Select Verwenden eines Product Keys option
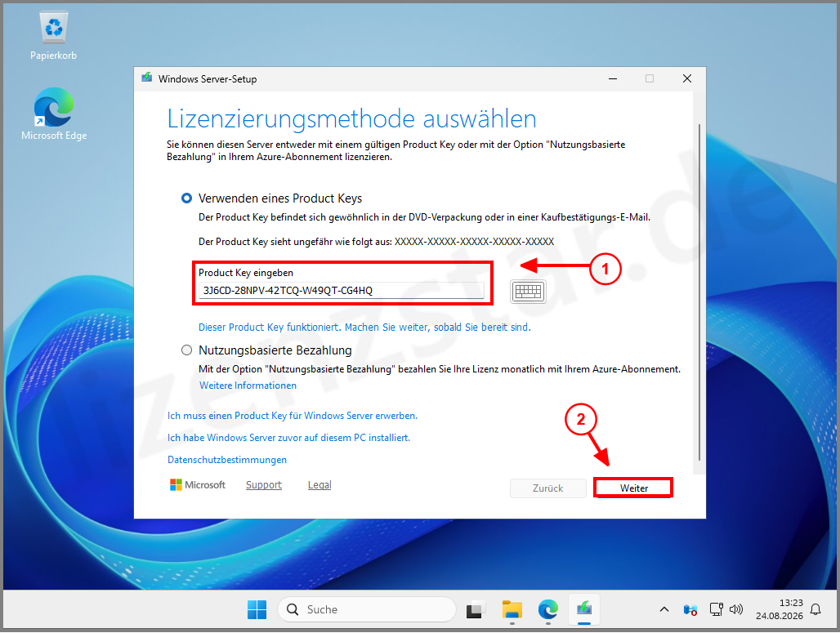Viewport: 840px width, 633px height. pyautogui.click(x=186, y=198)
